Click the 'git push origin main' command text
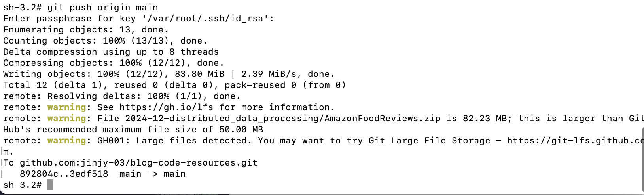Screen dimensions: 644x195 pyautogui.click(x=102, y=8)
